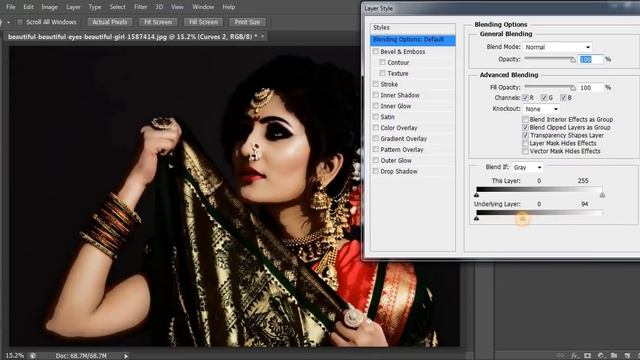Image resolution: width=640 pixels, height=360 pixels.
Task: Uncheck the B channel checkbox
Action: coord(563,98)
